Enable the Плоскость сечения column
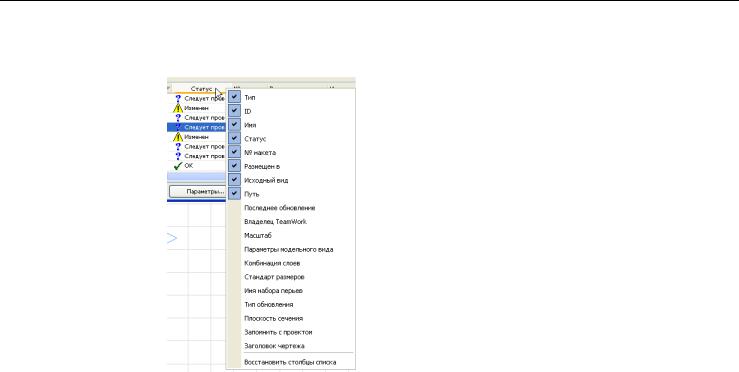Screen dimensions: 739x372 pos(290,318)
